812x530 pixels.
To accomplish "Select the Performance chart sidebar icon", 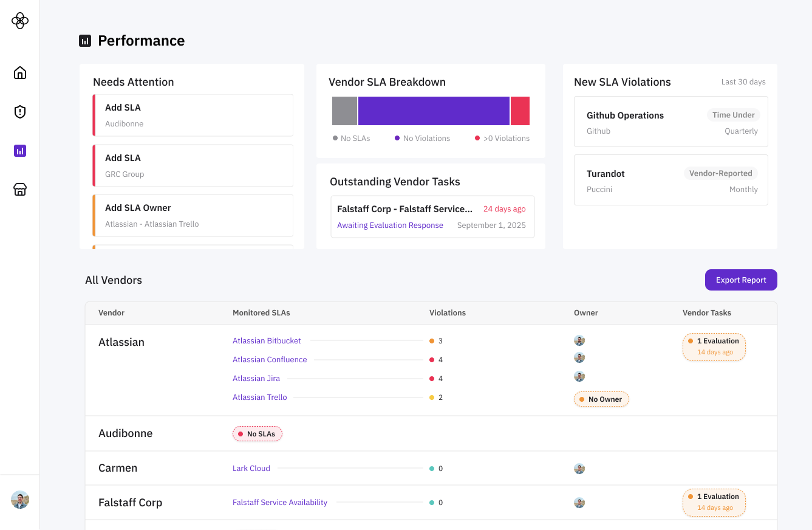I will [x=20, y=151].
